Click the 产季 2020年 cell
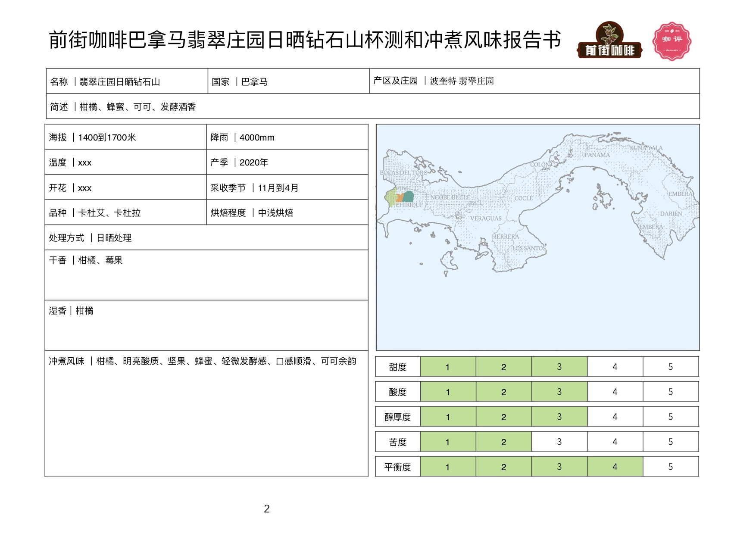 [x=287, y=162]
